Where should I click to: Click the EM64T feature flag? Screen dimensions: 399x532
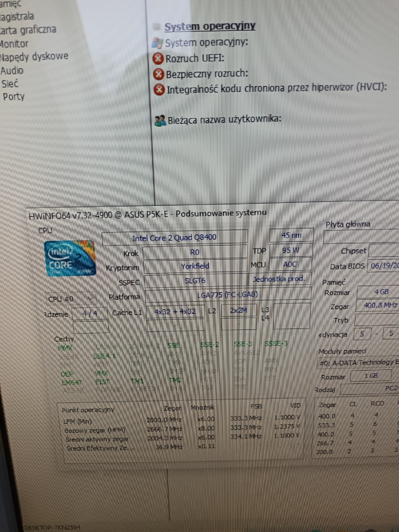pos(71,382)
